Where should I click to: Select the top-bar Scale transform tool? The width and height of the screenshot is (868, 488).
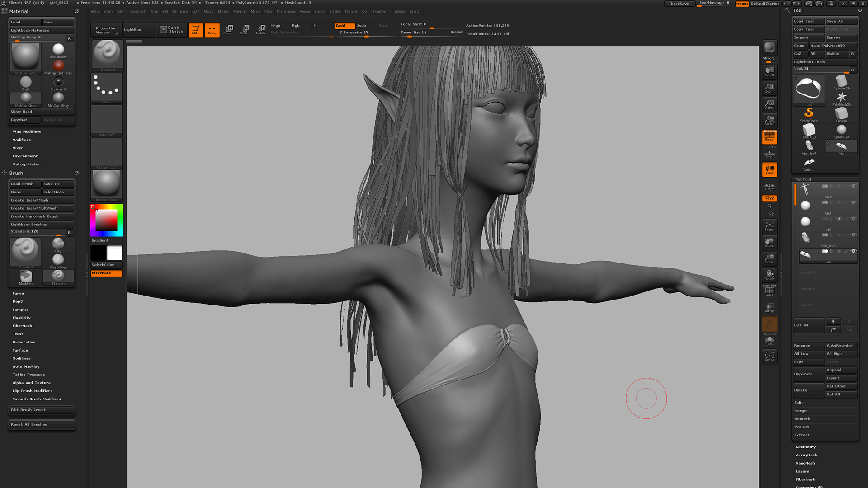coord(244,30)
